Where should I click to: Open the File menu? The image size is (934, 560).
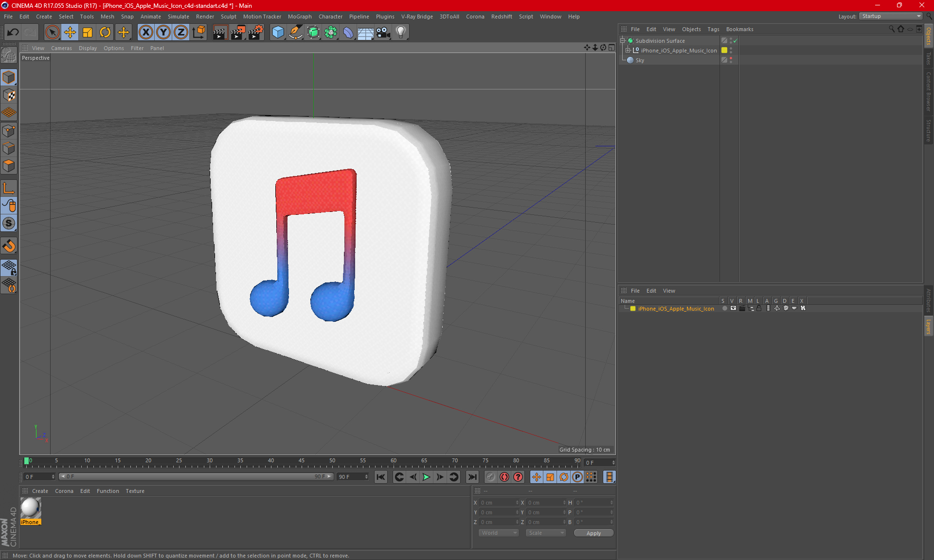click(8, 17)
